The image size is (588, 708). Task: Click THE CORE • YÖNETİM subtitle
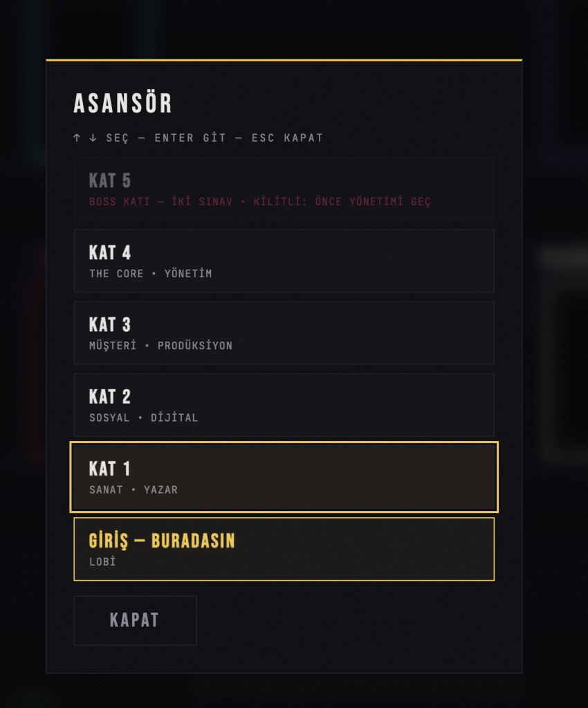(x=150, y=274)
